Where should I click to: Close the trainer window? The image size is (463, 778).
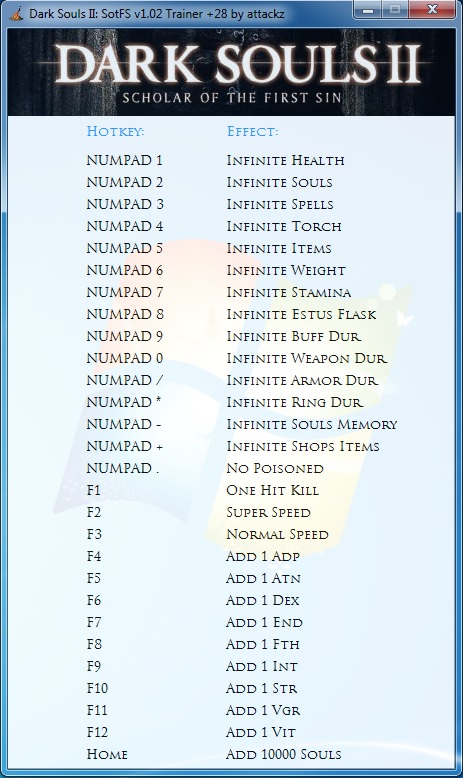coord(432,9)
